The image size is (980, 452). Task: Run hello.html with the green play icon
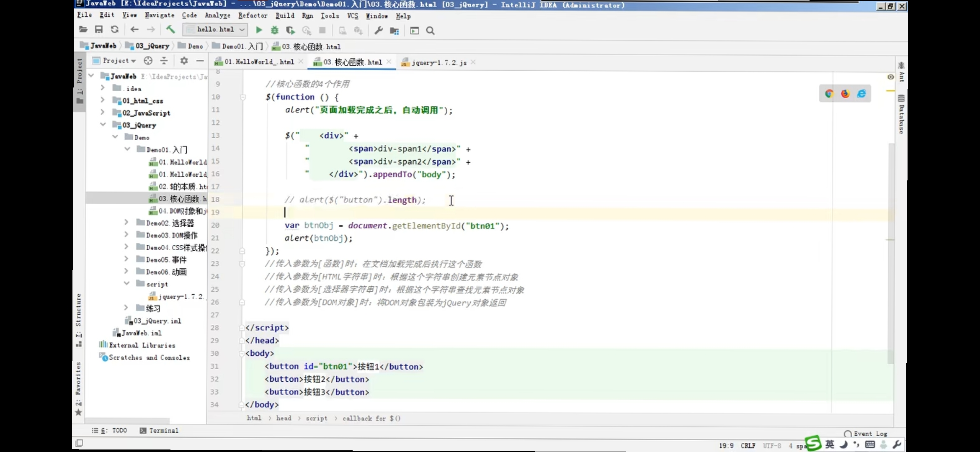tap(259, 30)
